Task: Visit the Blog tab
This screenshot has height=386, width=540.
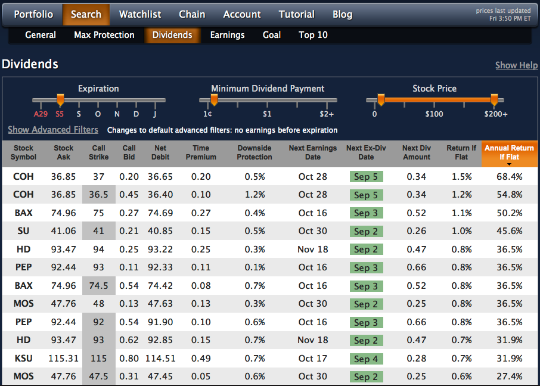Action: (x=342, y=14)
